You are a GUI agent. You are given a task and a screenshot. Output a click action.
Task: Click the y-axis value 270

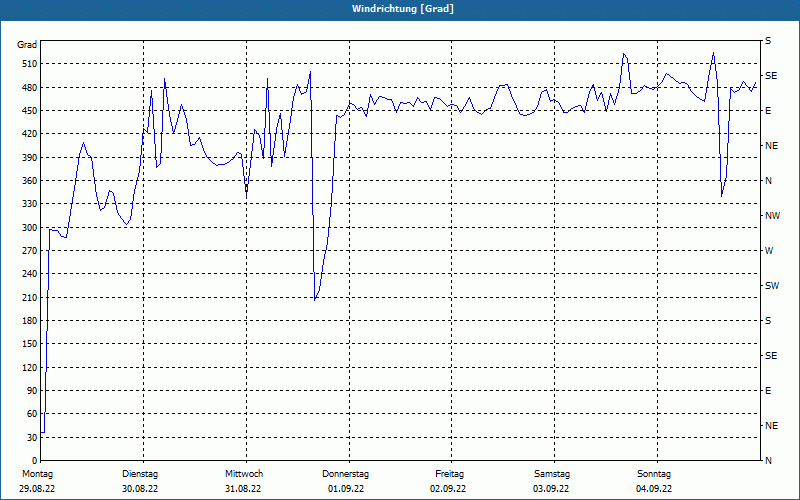click(x=30, y=251)
